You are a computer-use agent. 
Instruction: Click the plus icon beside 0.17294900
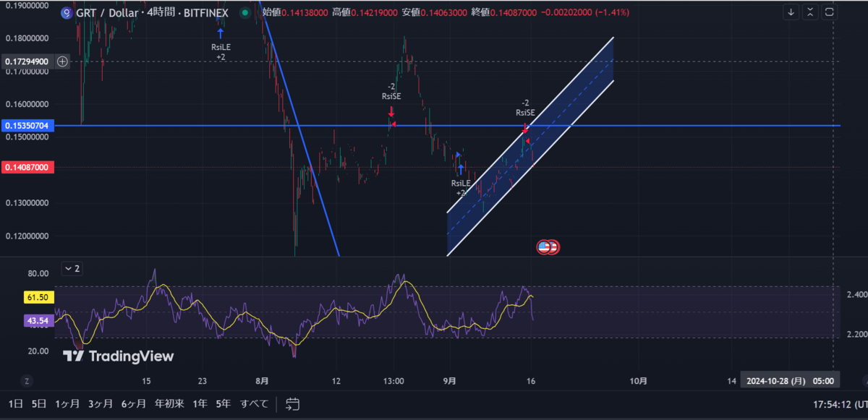pyautogui.click(x=63, y=61)
